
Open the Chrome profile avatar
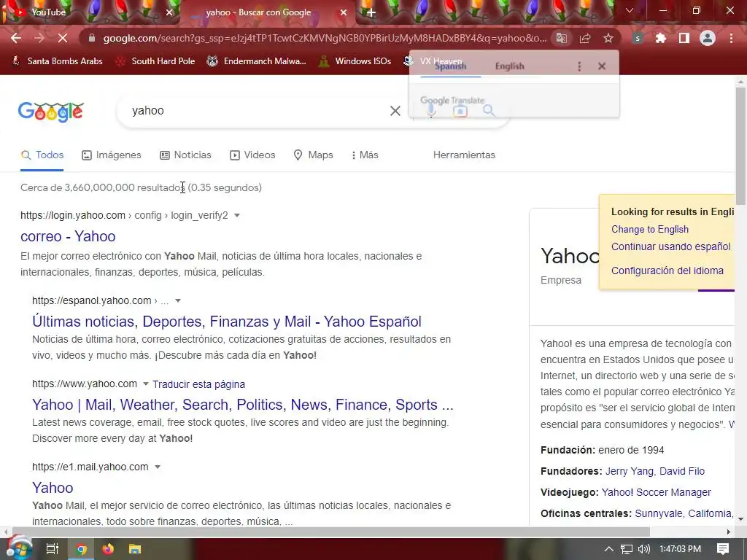[708, 38]
